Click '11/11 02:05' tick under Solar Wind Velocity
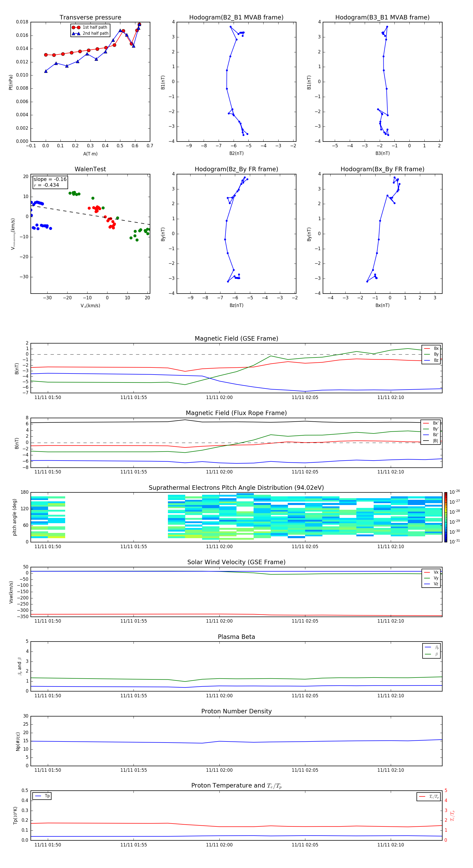Viewport: 473px width, 868px height. click(305, 621)
